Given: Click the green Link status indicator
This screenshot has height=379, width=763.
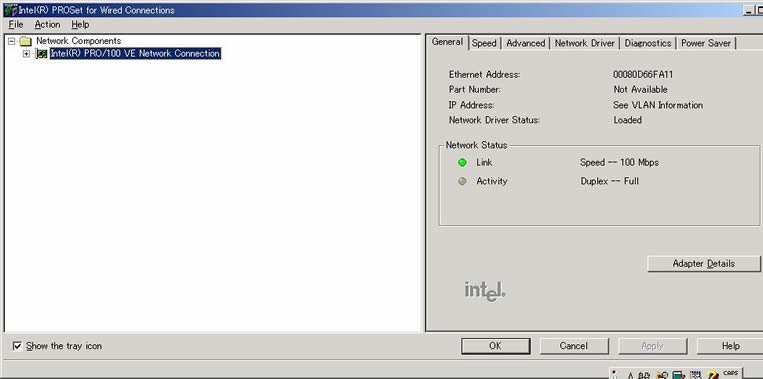Looking at the screenshot, I should (462, 162).
